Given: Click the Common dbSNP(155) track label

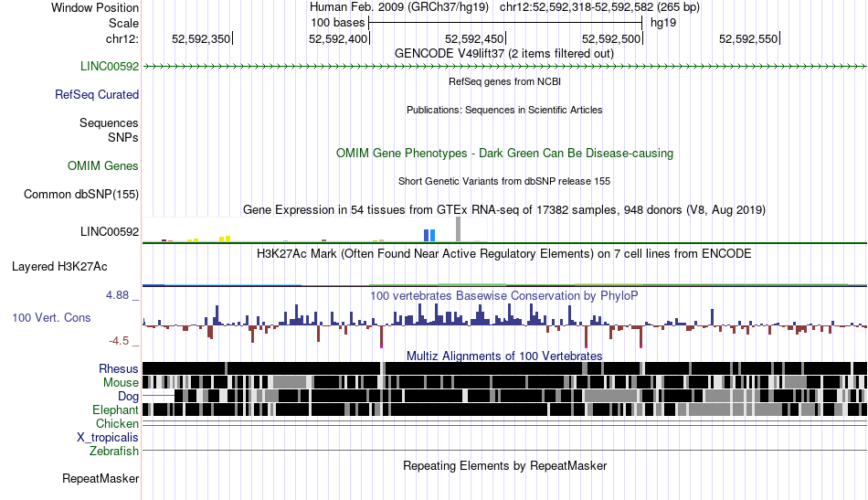Looking at the screenshot, I should 81,195.
